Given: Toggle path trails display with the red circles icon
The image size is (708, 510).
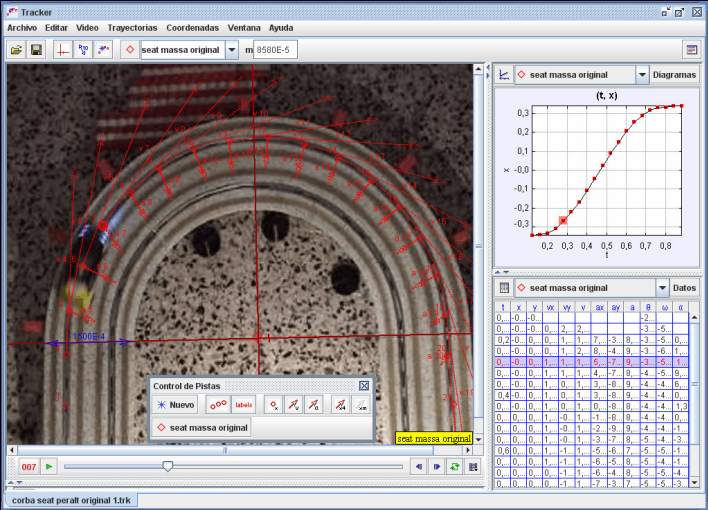Looking at the screenshot, I should 217,405.
